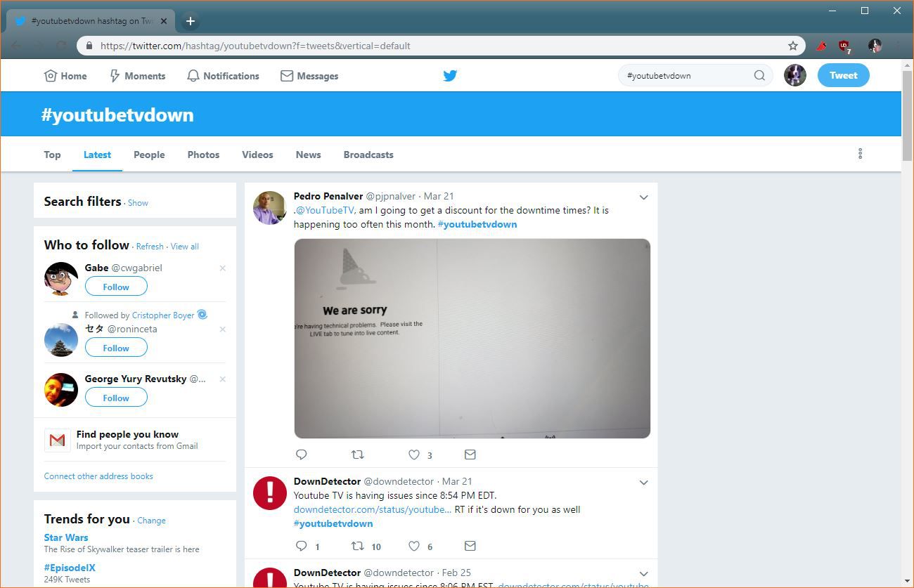This screenshot has width=914, height=588.
Task: Open Gabe's profile avatar
Action: (x=61, y=279)
